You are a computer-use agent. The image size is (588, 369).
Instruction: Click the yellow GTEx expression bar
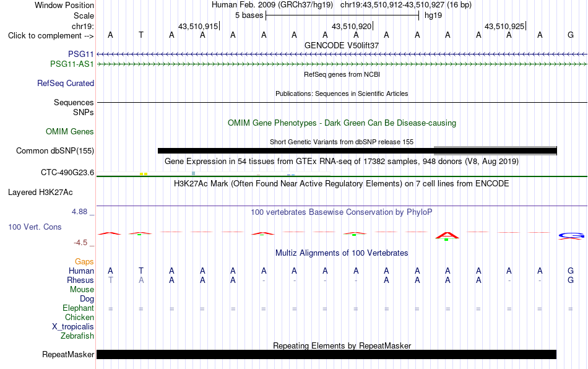coord(144,174)
